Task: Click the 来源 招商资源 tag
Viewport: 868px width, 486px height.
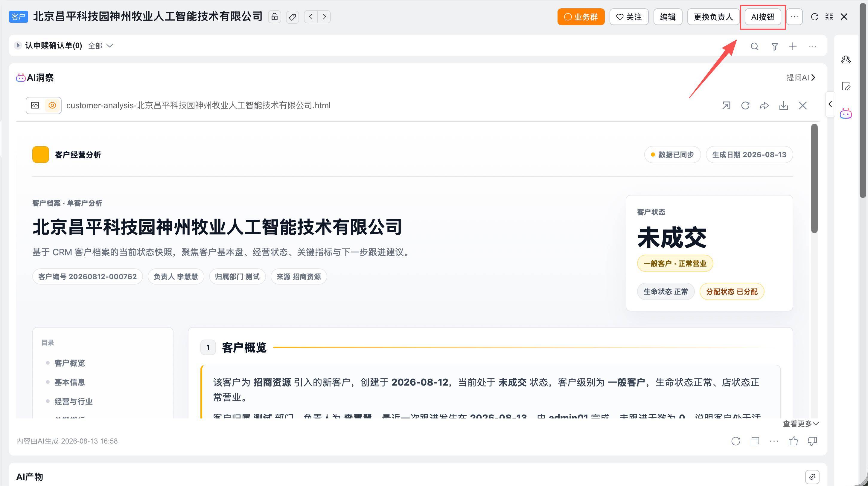Action: click(299, 276)
